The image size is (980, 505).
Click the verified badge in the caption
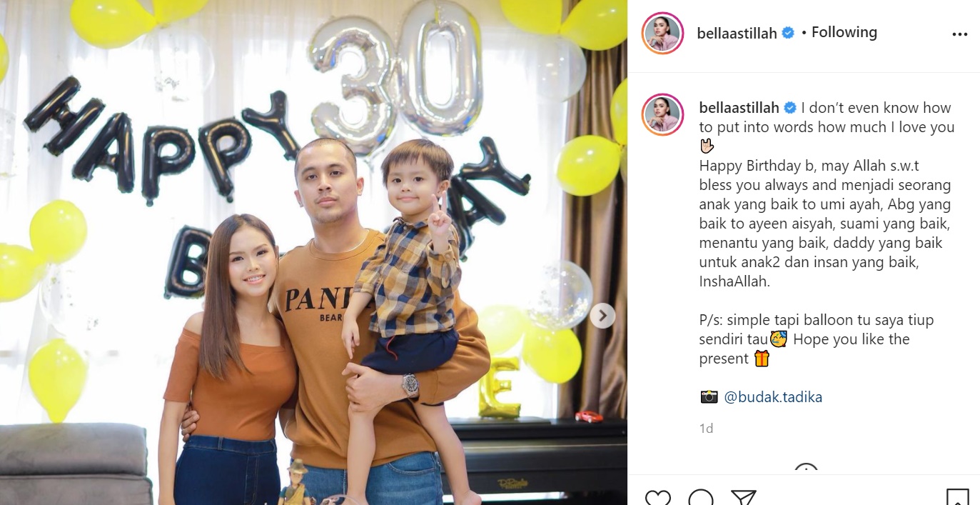pyautogui.click(x=790, y=109)
